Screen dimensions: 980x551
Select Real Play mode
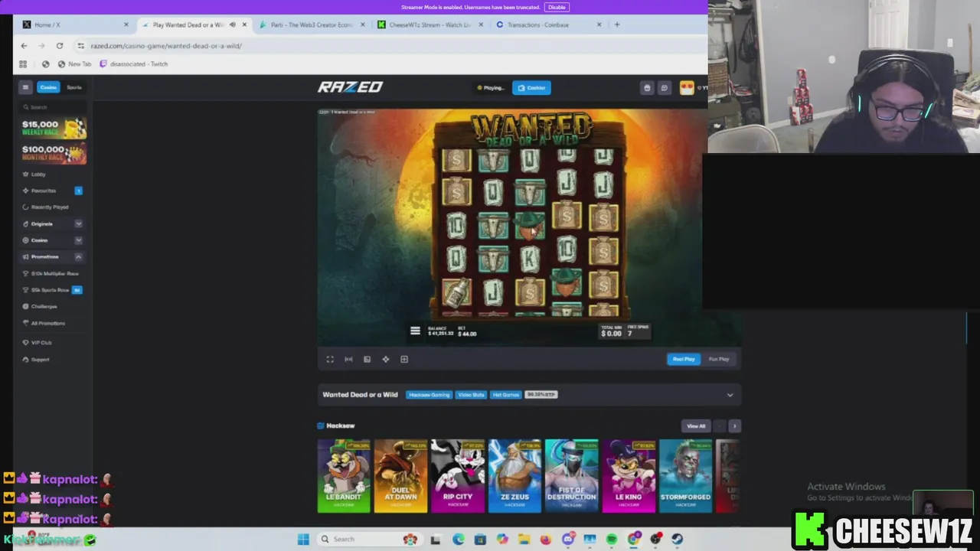pyautogui.click(x=684, y=359)
